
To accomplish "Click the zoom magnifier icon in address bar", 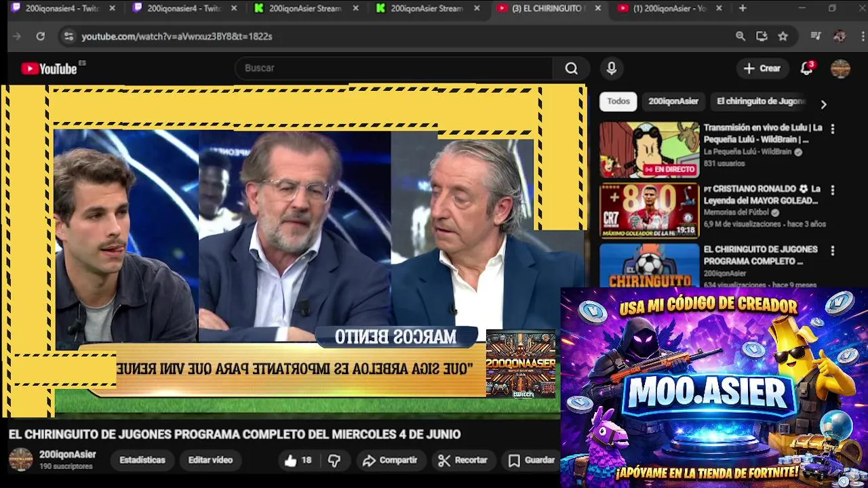I will click(741, 37).
